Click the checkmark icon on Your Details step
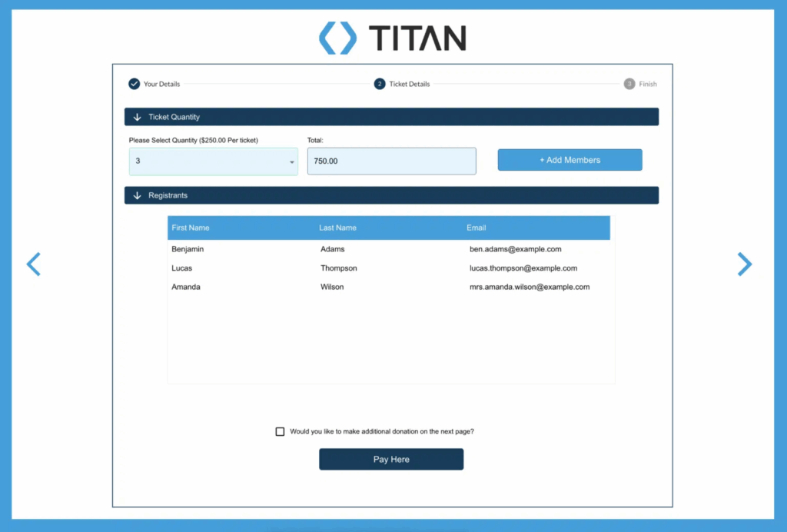This screenshot has height=532, width=787. [134, 84]
